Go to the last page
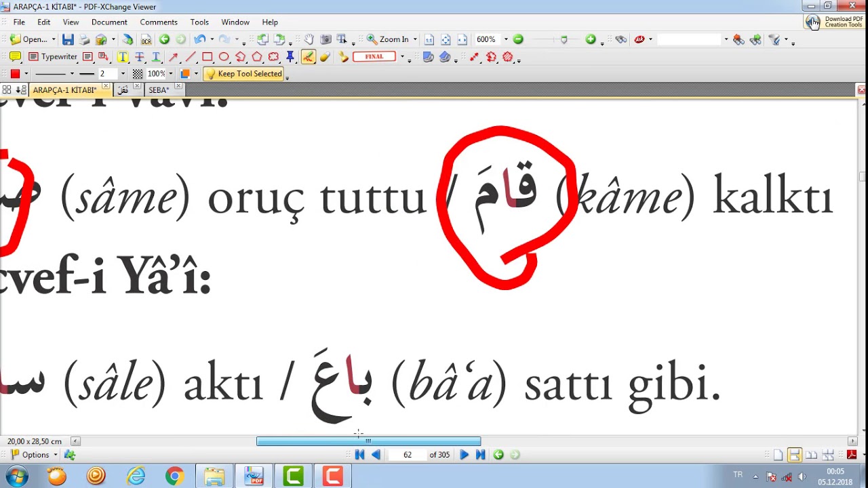 480,455
